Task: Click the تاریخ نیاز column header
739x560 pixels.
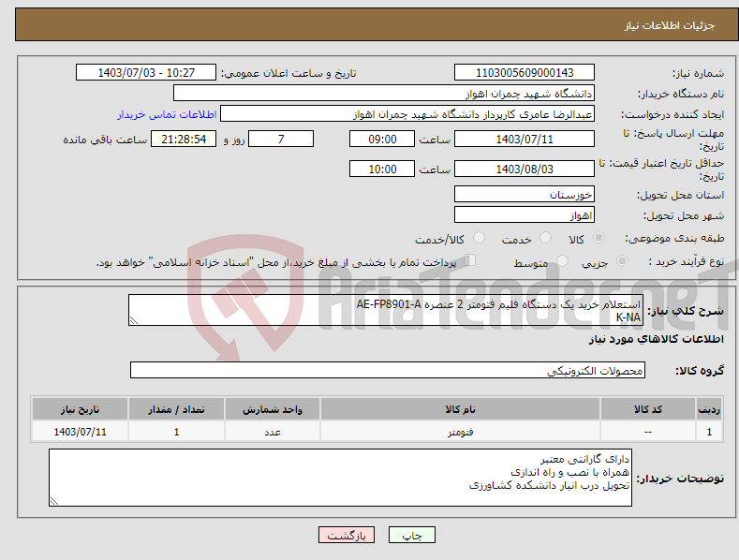Action: click(x=81, y=409)
